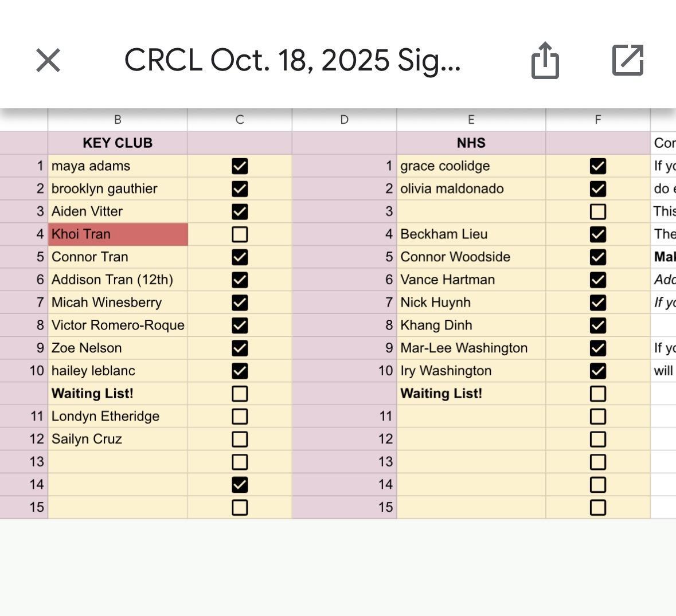Select the NHS header cell
This screenshot has width=676, height=616.
pos(471,143)
